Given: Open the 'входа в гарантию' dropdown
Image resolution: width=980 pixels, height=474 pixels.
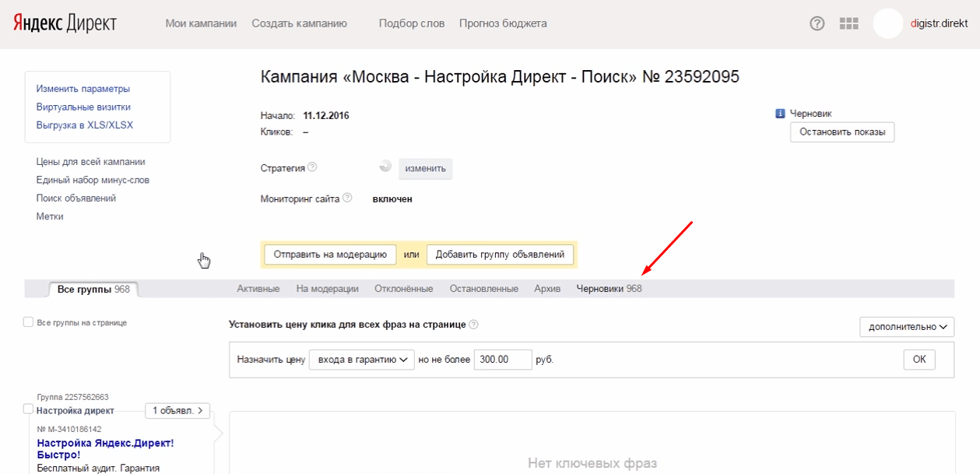Looking at the screenshot, I should pos(361,360).
